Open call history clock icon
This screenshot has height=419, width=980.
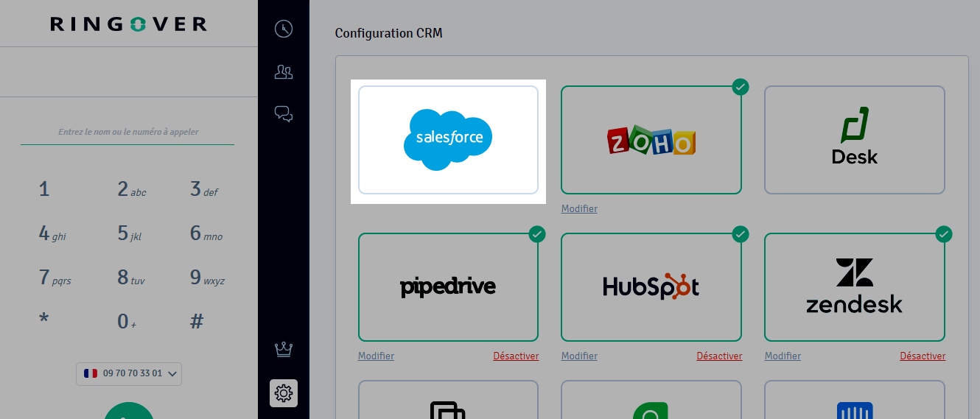[284, 29]
